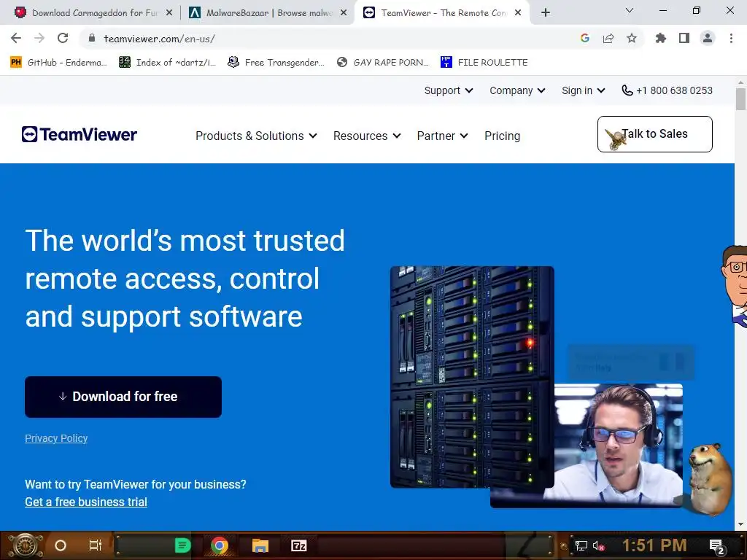The width and height of the screenshot is (747, 560).
Task: Click the Talk to Sales button
Action: tap(654, 134)
